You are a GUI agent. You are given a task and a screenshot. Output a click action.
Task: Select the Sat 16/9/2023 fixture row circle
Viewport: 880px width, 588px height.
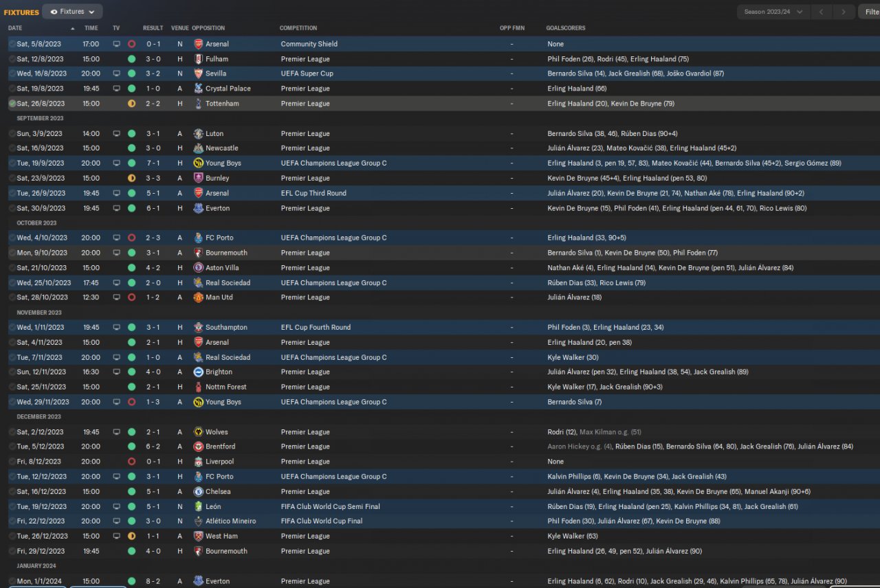(12, 148)
